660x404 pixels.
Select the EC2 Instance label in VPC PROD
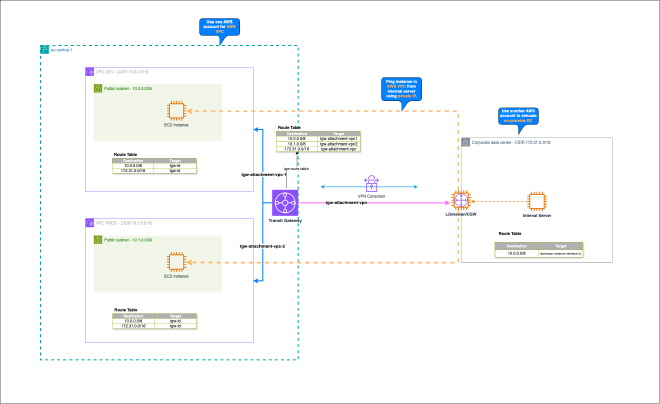pos(176,276)
